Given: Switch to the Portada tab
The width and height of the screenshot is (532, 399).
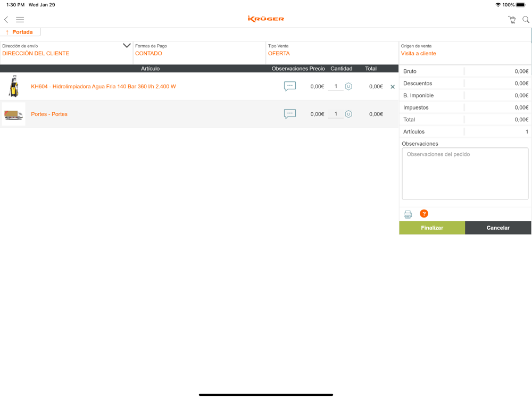Looking at the screenshot, I should [20, 32].
